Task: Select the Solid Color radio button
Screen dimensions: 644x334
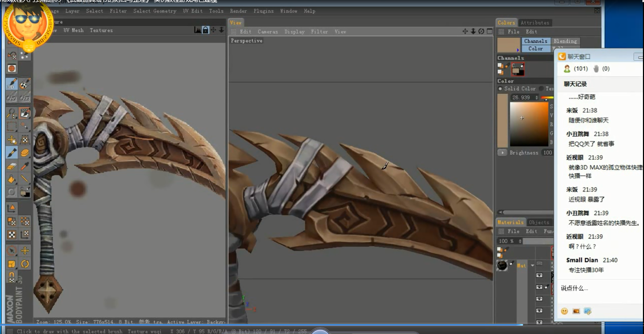Action: click(500, 88)
